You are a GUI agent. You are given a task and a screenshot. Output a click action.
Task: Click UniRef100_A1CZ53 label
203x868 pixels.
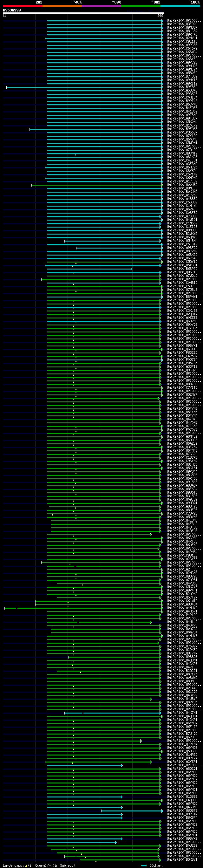click(x=182, y=195)
